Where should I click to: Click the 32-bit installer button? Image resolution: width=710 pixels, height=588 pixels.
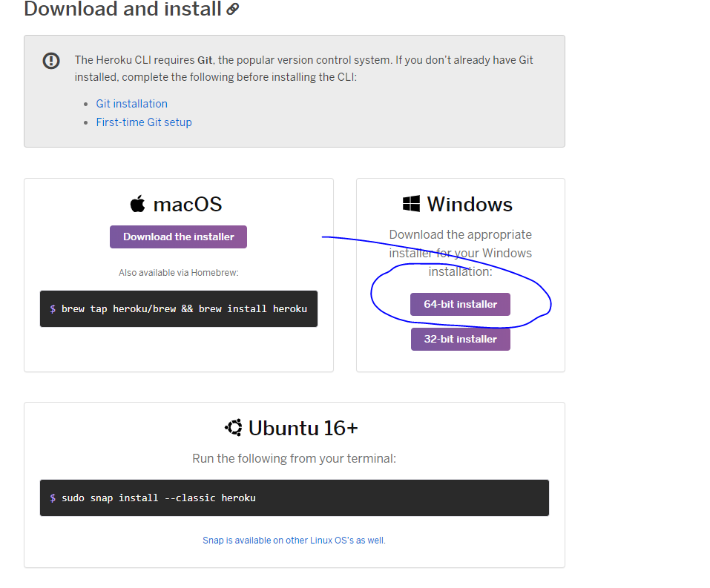coord(460,339)
